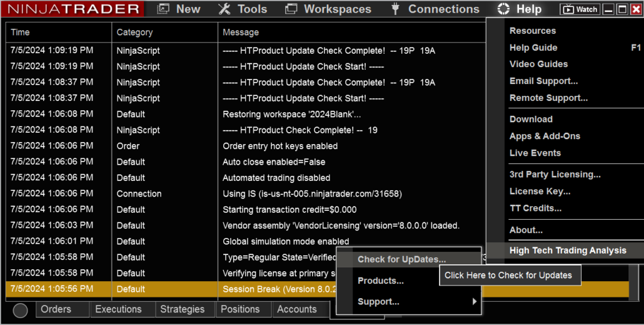Image resolution: width=644 pixels, height=325 pixels.
Task: Click the Time column header
Action: pos(20,33)
